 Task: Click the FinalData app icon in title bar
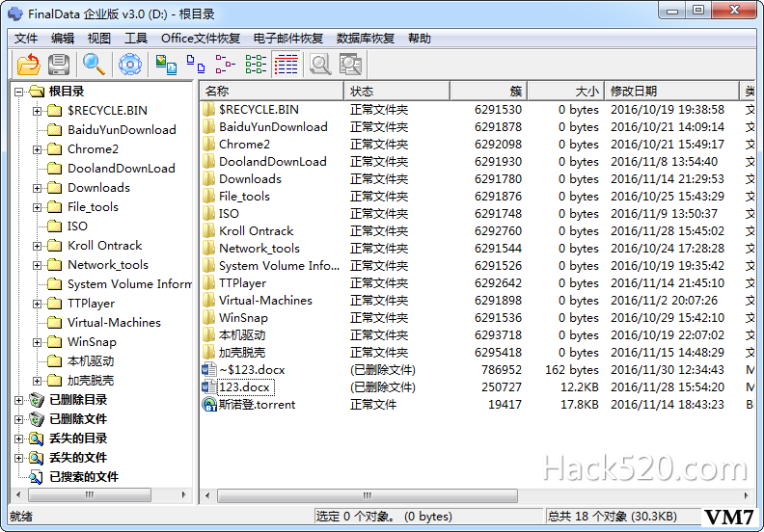pyautogui.click(x=15, y=13)
